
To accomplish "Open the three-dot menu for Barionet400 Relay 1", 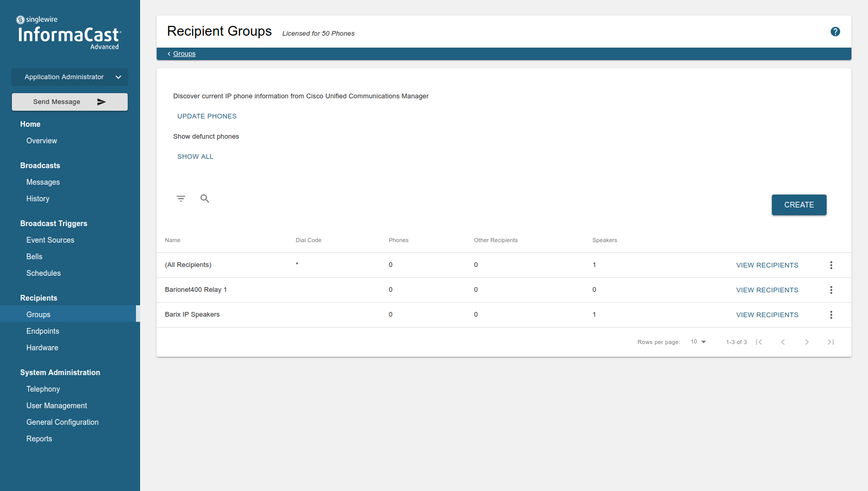I will [x=831, y=290].
